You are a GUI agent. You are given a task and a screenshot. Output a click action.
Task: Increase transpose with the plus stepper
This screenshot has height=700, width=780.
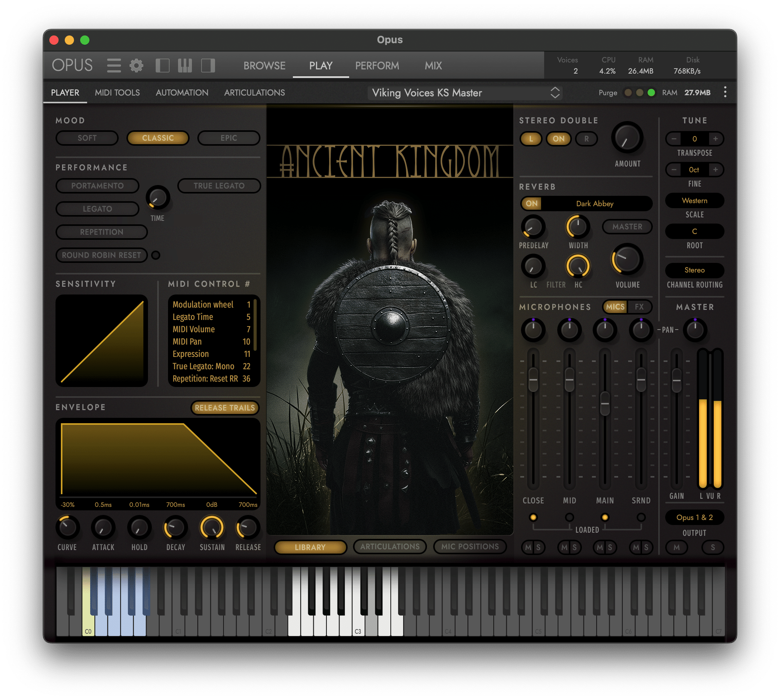coord(715,139)
